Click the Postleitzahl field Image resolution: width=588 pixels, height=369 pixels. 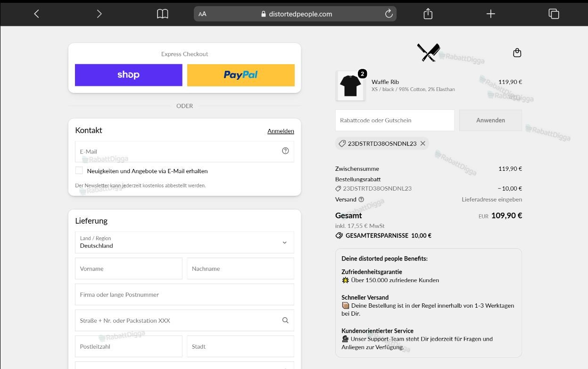coord(129,346)
